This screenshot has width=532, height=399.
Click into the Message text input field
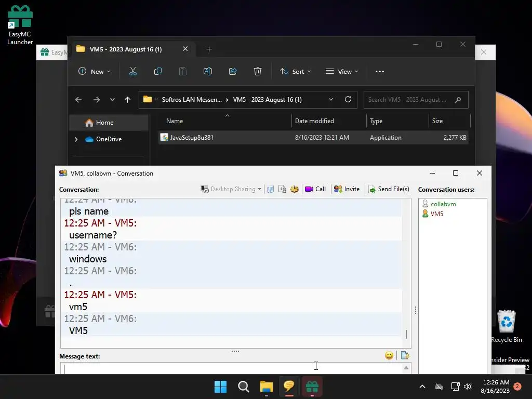coord(233,368)
